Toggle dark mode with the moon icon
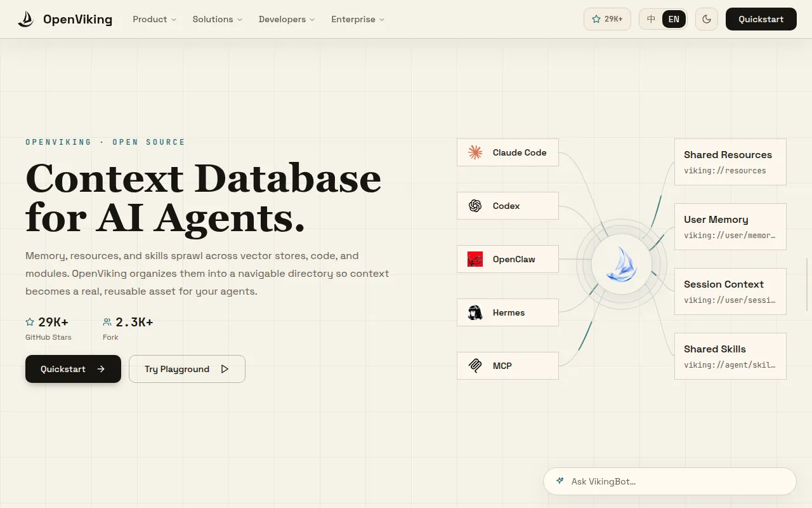Image resolution: width=812 pixels, height=508 pixels. pos(707,19)
